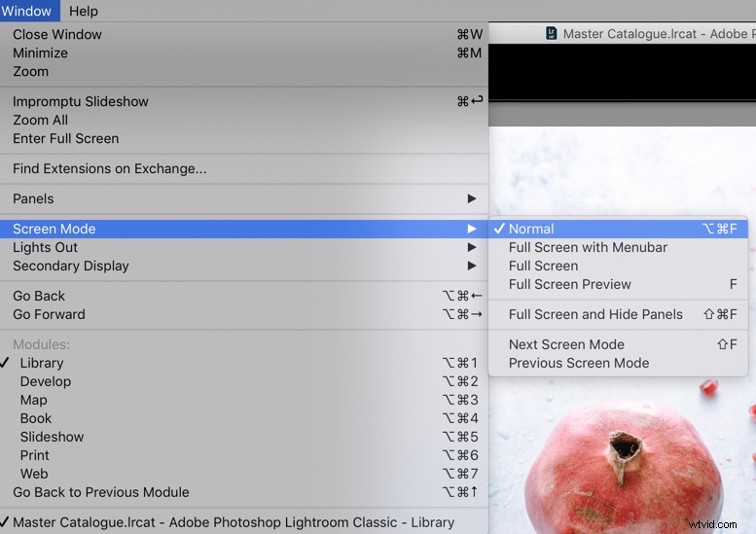This screenshot has height=534, width=756.
Task: Switch to the Book module
Action: 244,418
